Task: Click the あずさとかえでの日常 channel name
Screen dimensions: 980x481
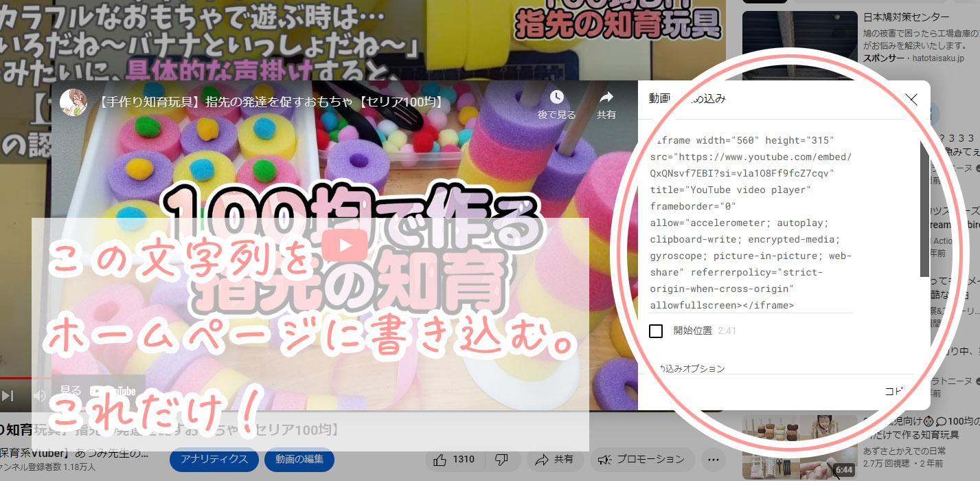Action: pyautogui.click(x=904, y=451)
